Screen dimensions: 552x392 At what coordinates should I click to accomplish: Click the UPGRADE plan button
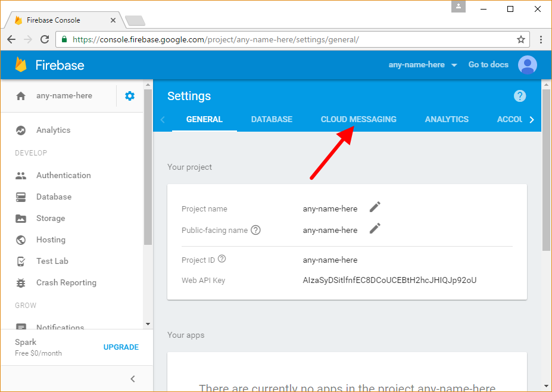point(121,347)
